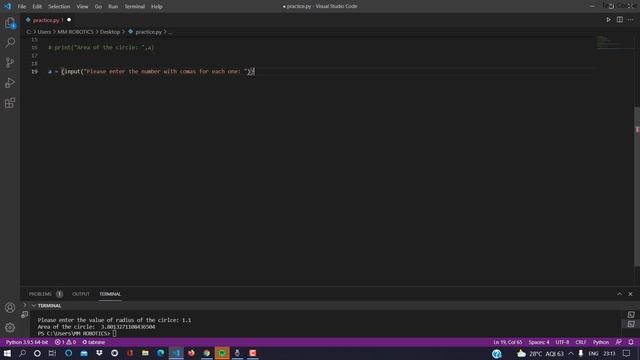
Task: Open the Help menu
Action: (x=157, y=7)
